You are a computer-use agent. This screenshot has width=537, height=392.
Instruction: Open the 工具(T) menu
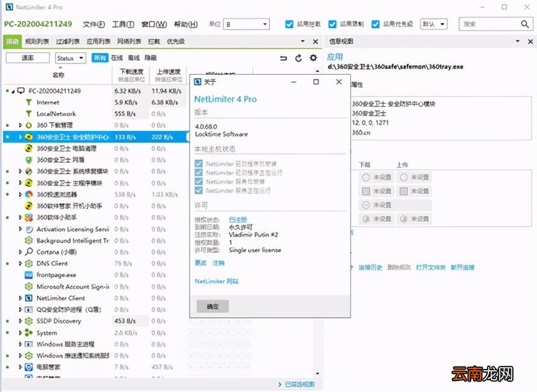click(x=123, y=24)
